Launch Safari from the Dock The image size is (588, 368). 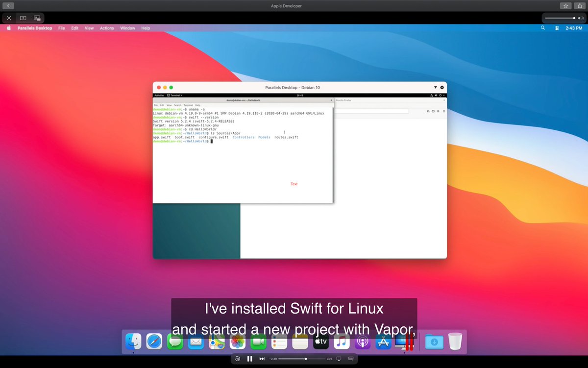pos(154,342)
